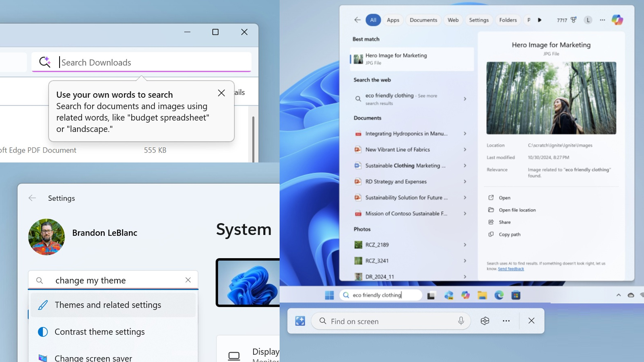Click the 'change my theme' search field
644x362 pixels.
(x=113, y=280)
